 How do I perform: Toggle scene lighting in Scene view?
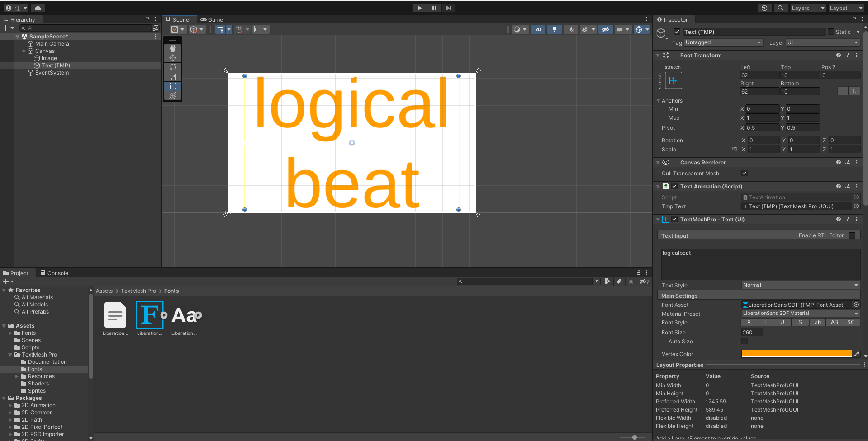(554, 29)
